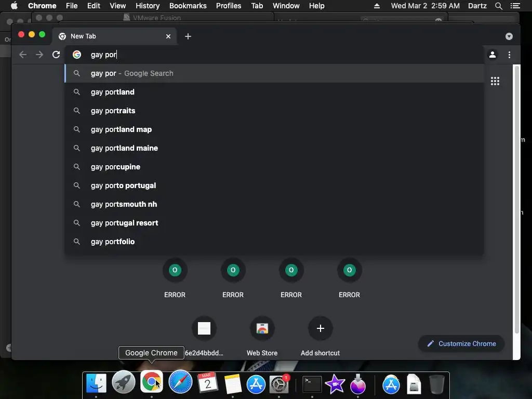532x399 pixels.
Task: Open the File menu
Action: (x=72, y=6)
